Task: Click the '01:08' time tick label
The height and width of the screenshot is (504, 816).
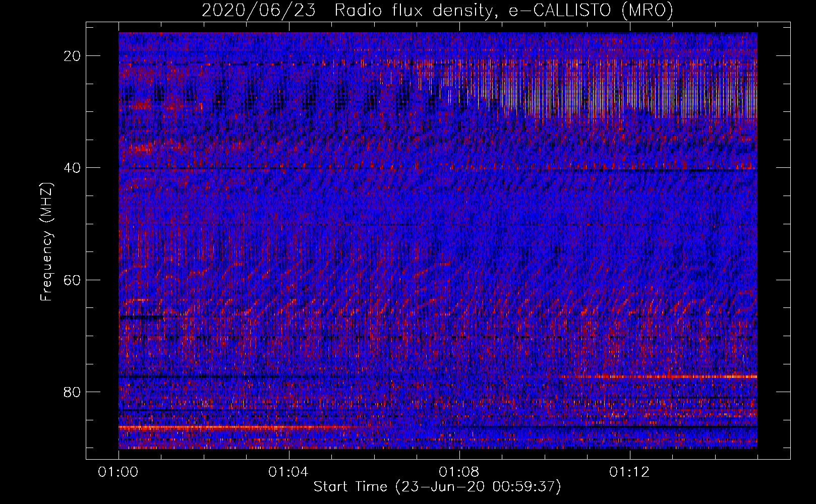Action: tap(459, 472)
